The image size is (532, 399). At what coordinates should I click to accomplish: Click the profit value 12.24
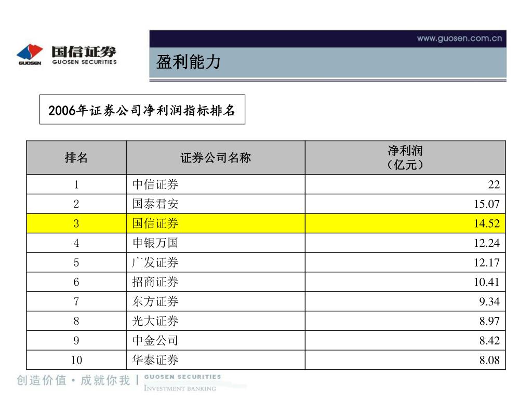(486, 243)
